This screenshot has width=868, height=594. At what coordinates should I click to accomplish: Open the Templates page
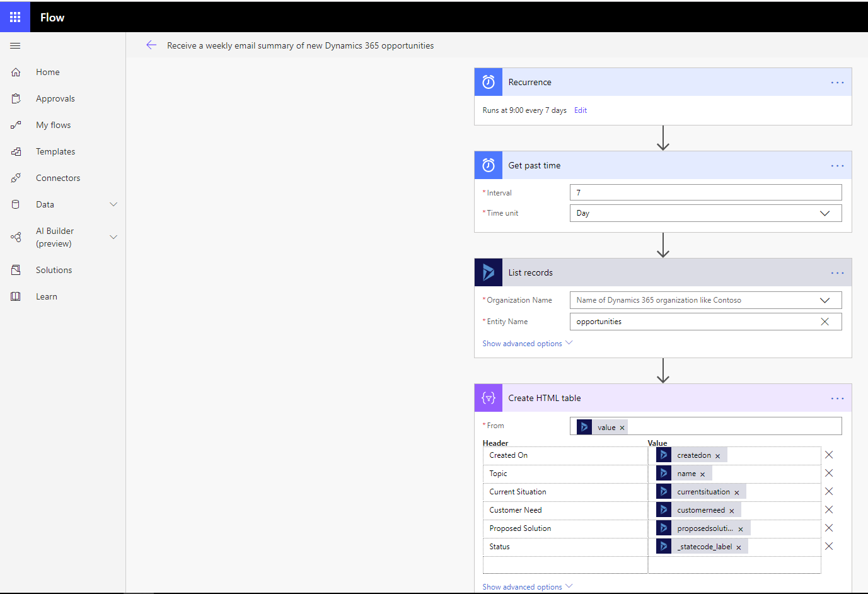[x=55, y=151]
